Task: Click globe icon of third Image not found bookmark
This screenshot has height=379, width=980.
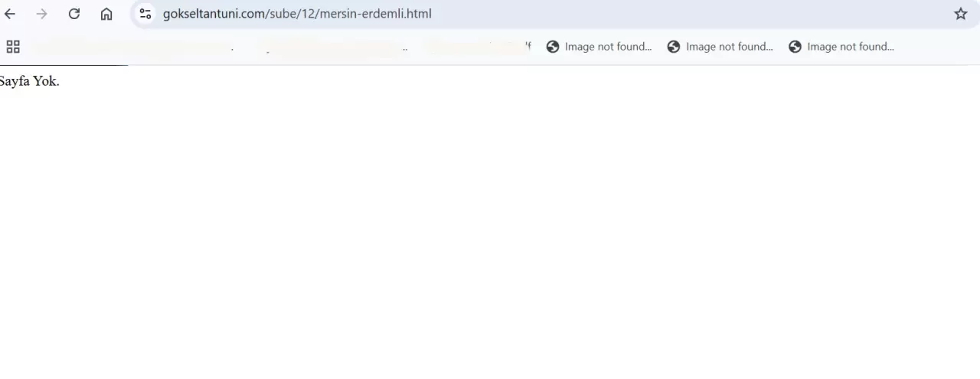Action: click(795, 47)
